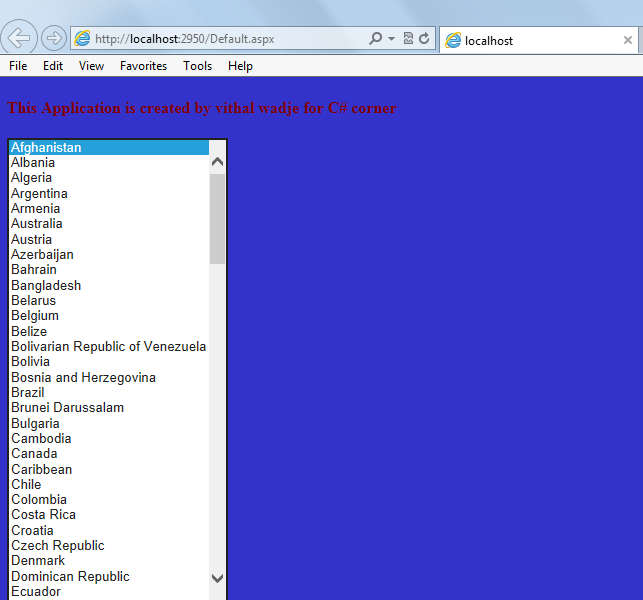Select Canada in the country list
This screenshot has width=643, height=600.
tap(109, 453)
